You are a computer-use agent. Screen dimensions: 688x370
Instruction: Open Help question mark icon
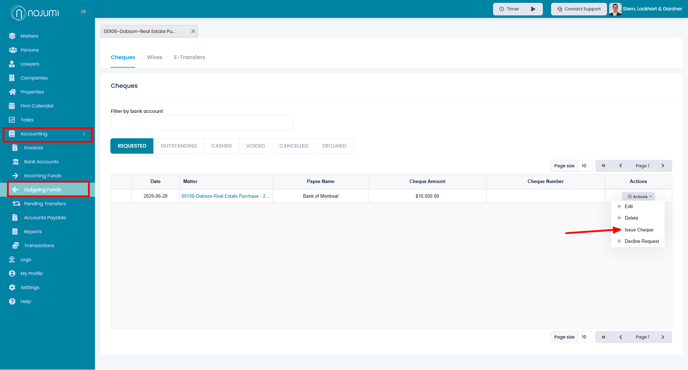point(12,302)
